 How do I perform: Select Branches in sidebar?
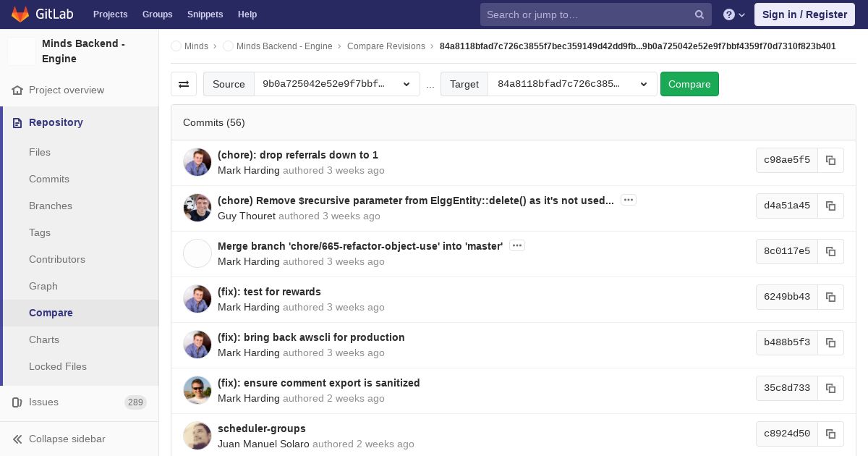click(51, 206)
